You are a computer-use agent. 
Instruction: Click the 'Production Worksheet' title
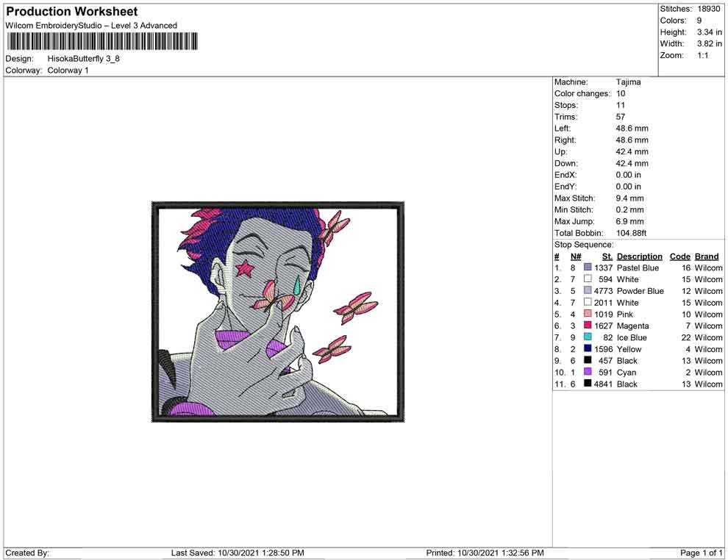click(x=72, y=12)
